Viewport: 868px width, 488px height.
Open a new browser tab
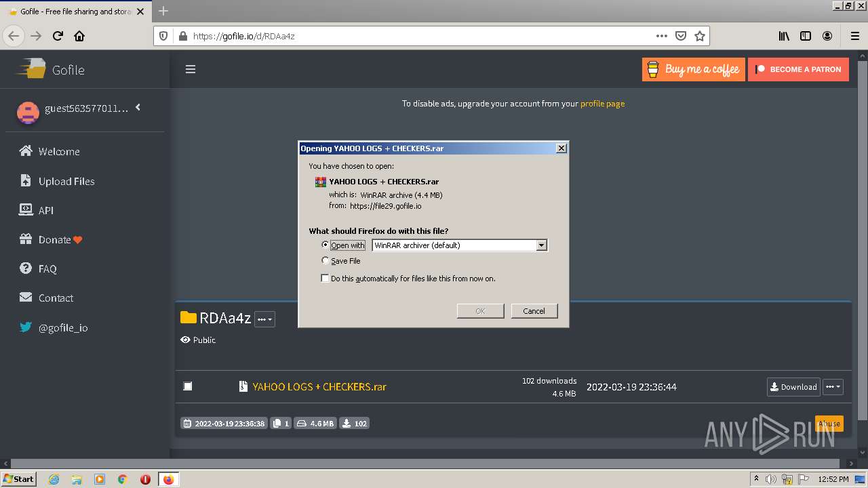click(x=163, y=11)
